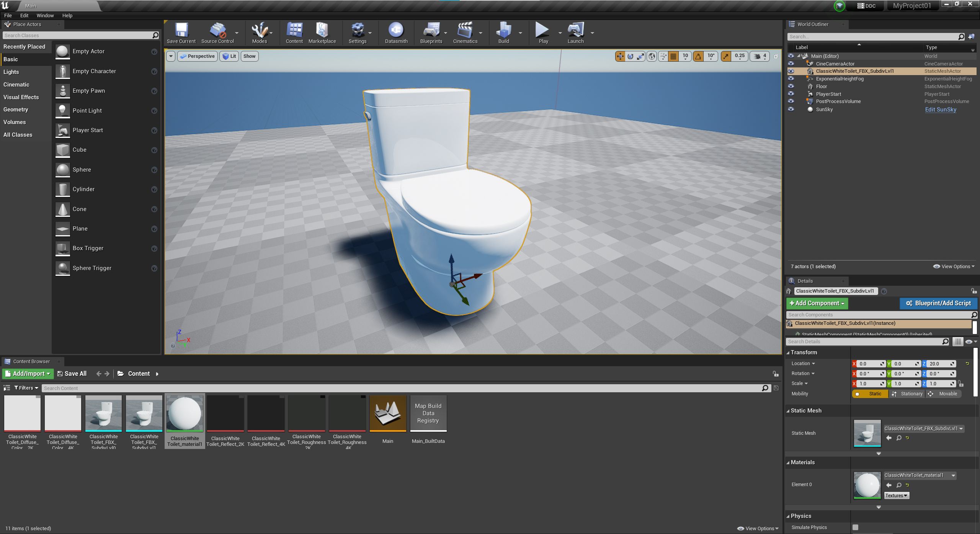980x534 pixels.
Task: Click the Add/Import button in Content Browser
Action: (x=28, y=373)
